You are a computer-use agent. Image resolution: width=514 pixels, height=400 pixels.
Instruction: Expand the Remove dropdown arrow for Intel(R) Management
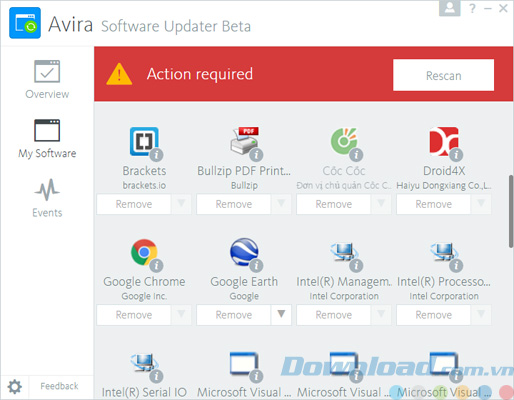coord(381,315)
